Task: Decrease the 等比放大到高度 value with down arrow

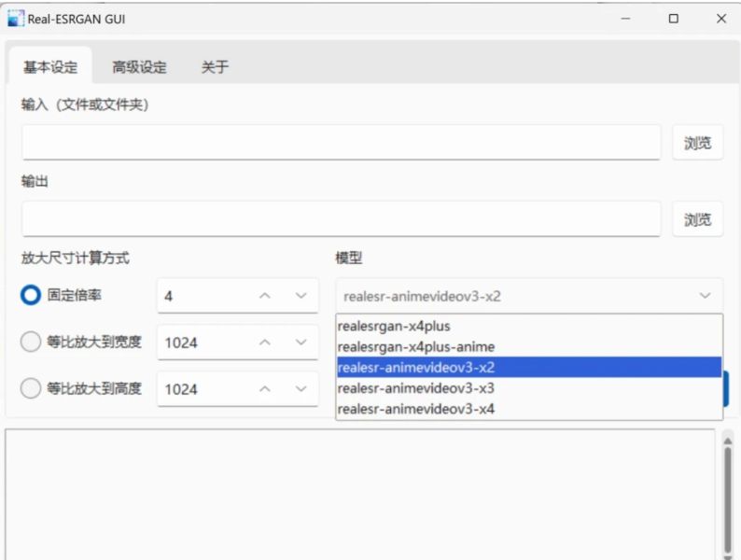Action: tap(301, 389)
